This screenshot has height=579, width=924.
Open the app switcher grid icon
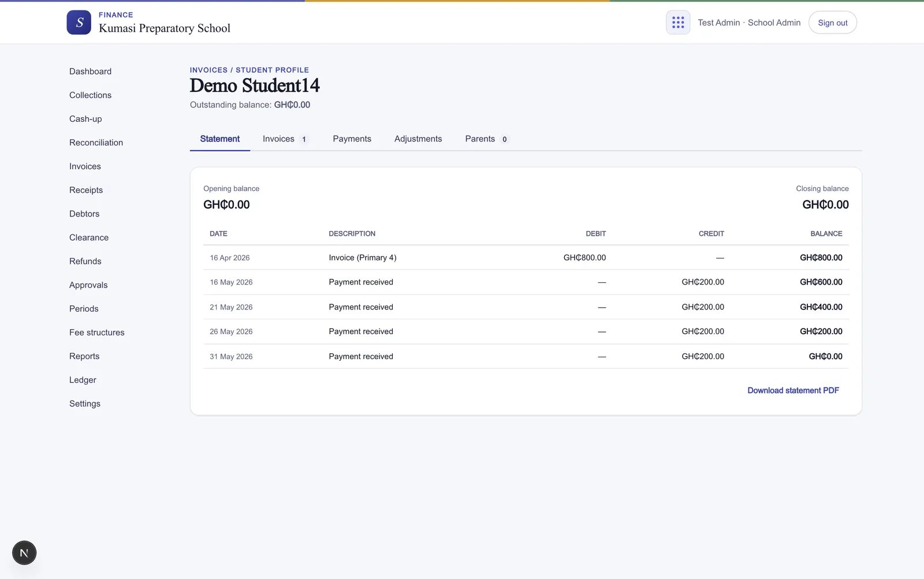678,23
